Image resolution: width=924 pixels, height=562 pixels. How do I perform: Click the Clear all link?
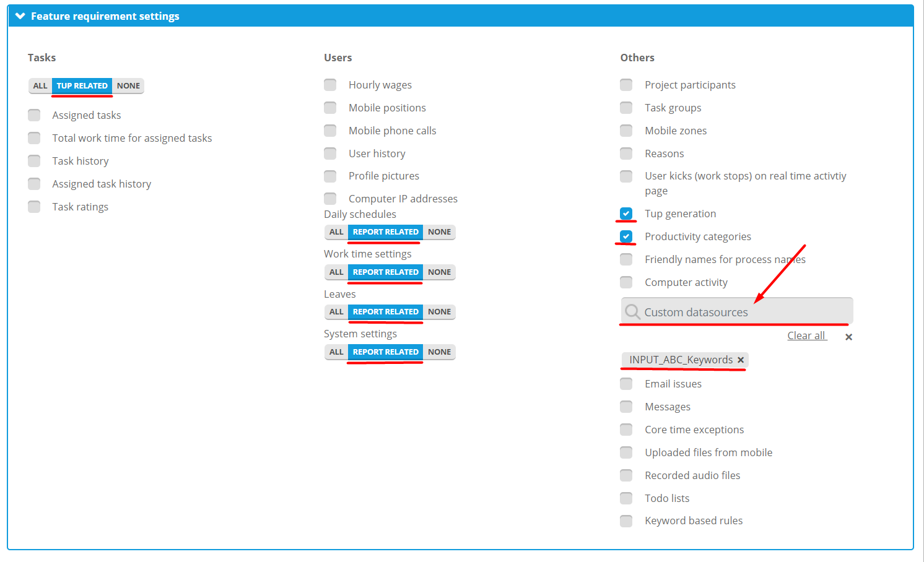coord(806,335)
